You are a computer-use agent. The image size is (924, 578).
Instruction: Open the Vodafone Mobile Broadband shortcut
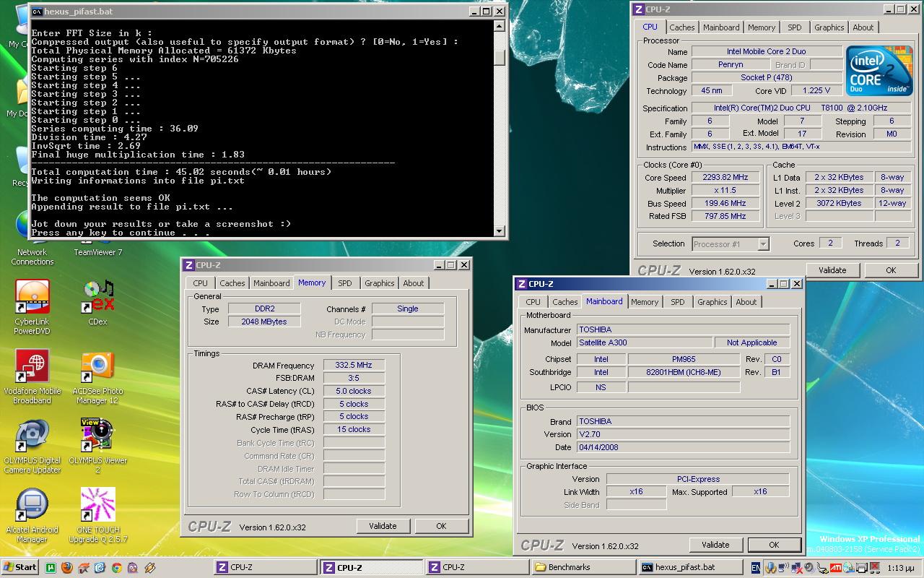click(x=32, y=377)
